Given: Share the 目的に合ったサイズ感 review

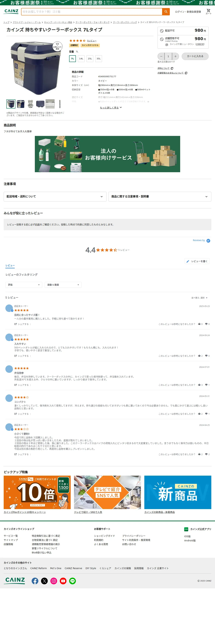Looking at the screenshot, I should point(22,324).
